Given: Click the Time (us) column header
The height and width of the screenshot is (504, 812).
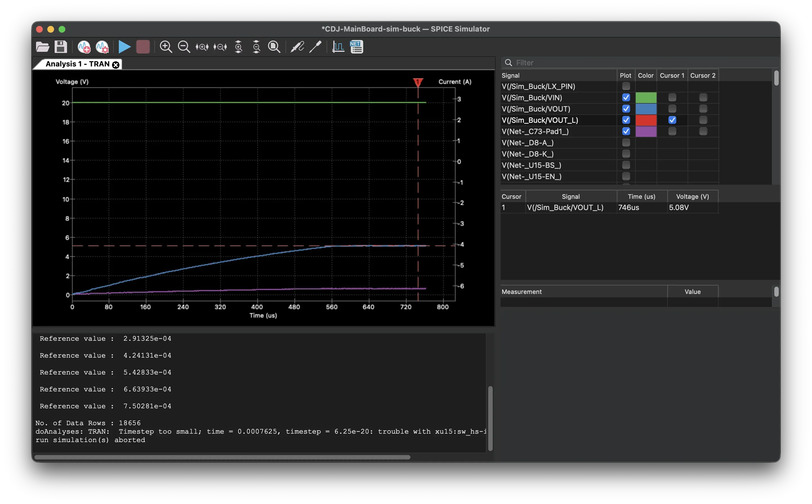Looking at the screenshot, I should tap(641, 197).
